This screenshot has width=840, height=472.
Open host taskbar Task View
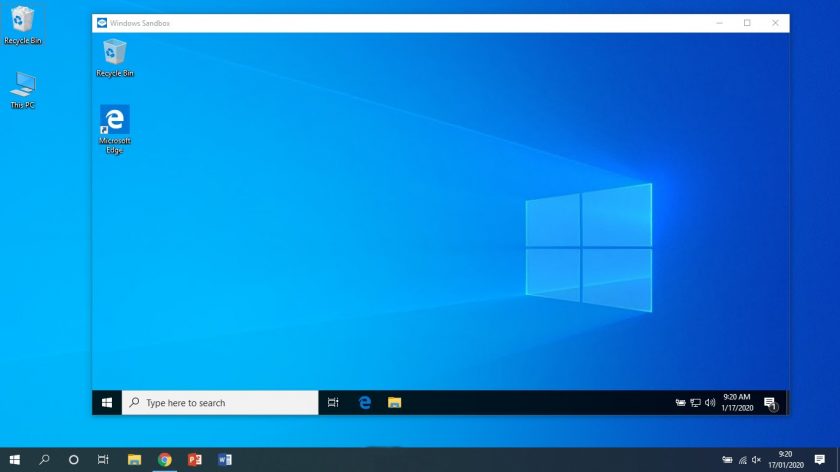pyautogui.click(x=103, y=460)
